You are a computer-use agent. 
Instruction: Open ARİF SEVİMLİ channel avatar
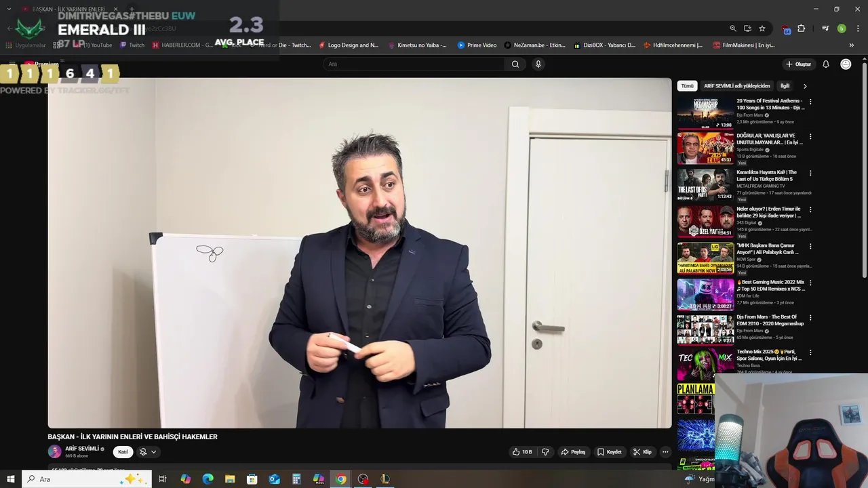[54, 451]
